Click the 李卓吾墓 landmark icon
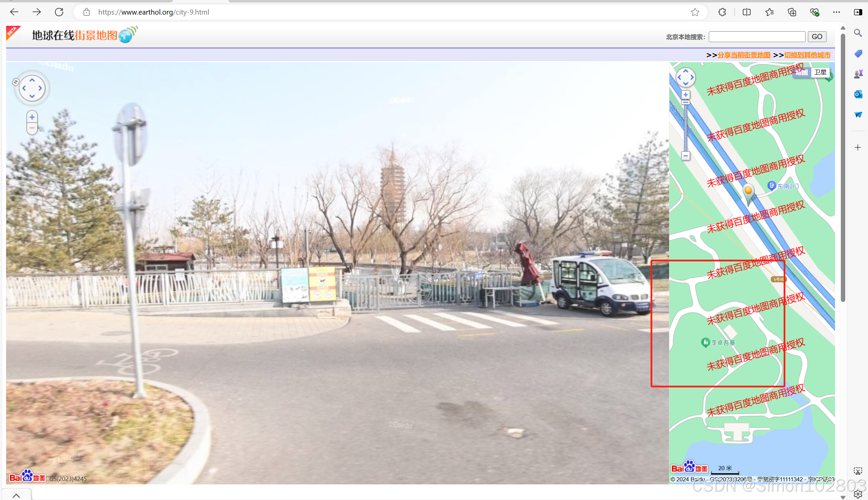Screen dimensions: 868x500 point(705,342)
